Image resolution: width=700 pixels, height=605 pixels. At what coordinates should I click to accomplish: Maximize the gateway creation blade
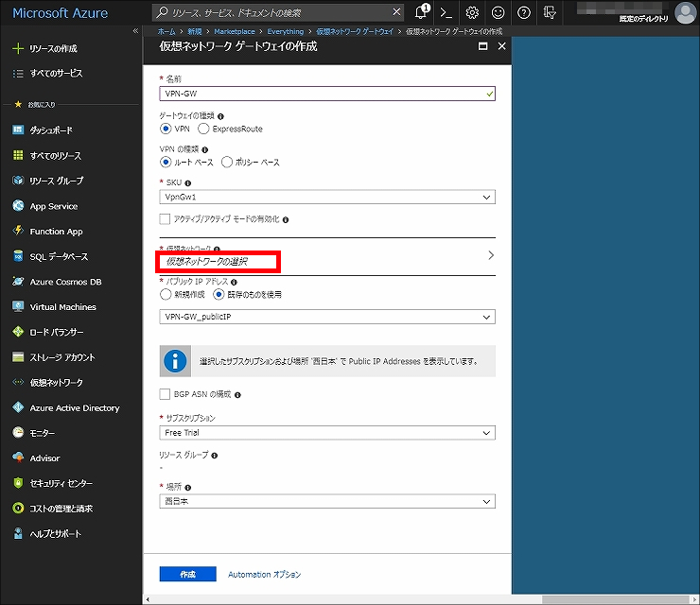click(x=482, y=46)
